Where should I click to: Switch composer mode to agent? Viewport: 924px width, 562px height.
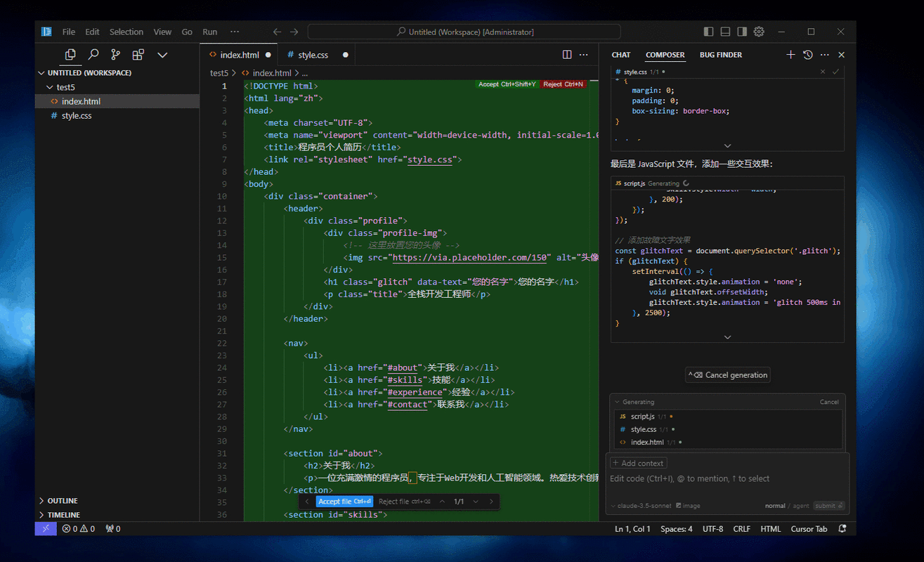tap(801, 506)
